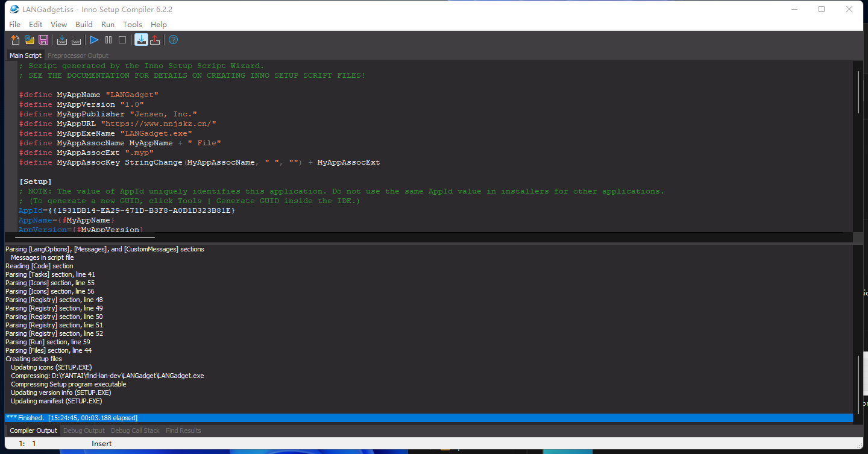Switch to the Preprocessor Output tab
This screenshot has height=454, width=868.
[78, 55]
